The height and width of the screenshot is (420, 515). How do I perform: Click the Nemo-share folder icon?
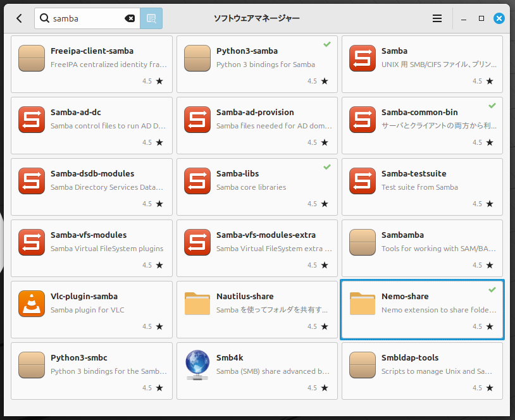pyautogui.click(x=363, y=304)
